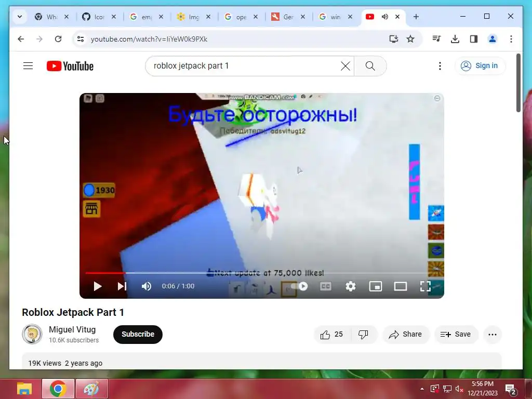Open more actions ellipsis menu
The width and height of the screenshot is (532, 399).
pos(493,335)
